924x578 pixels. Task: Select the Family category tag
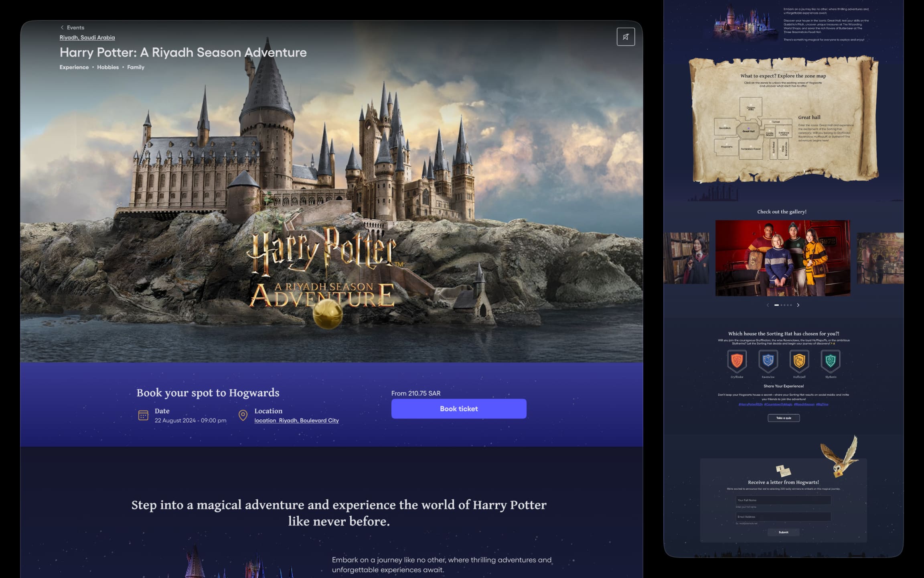[x=136, y=67]
